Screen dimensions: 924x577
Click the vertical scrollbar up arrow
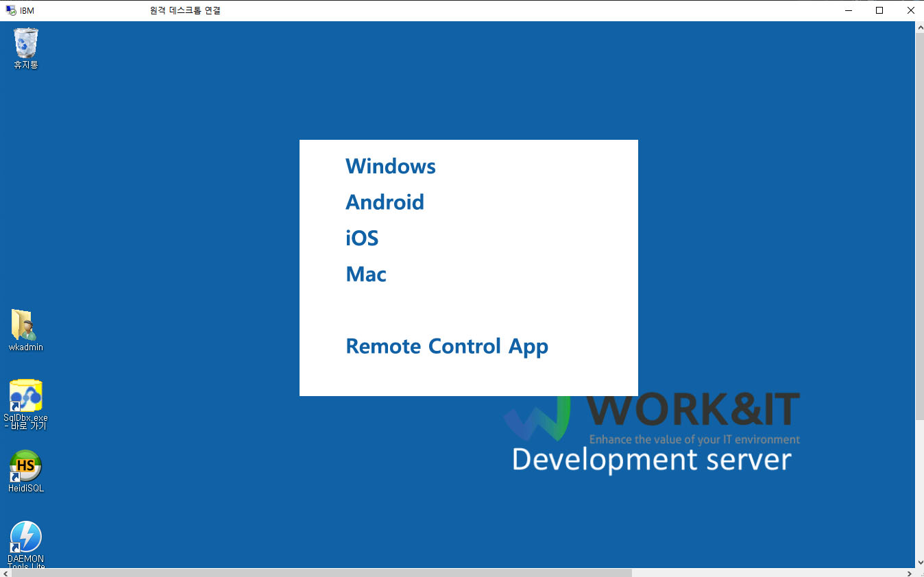pyautogui.click(x=919, y=27)
